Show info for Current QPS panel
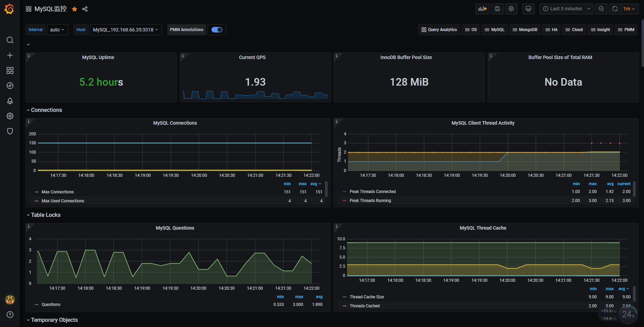 (x=183, y=56)
